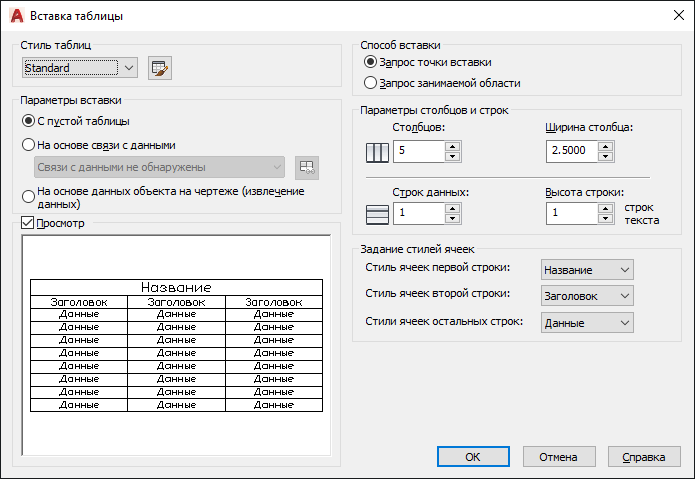This screenshot has height=479, width=695.
Task: Decrease the Высота строки value
Action: [x=605, y=218]
